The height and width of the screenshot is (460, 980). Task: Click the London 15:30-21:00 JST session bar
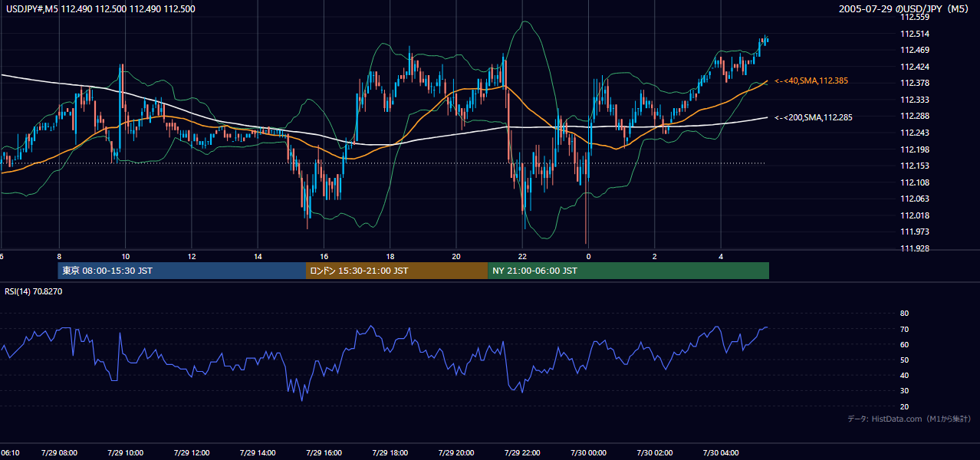[396, 271]
